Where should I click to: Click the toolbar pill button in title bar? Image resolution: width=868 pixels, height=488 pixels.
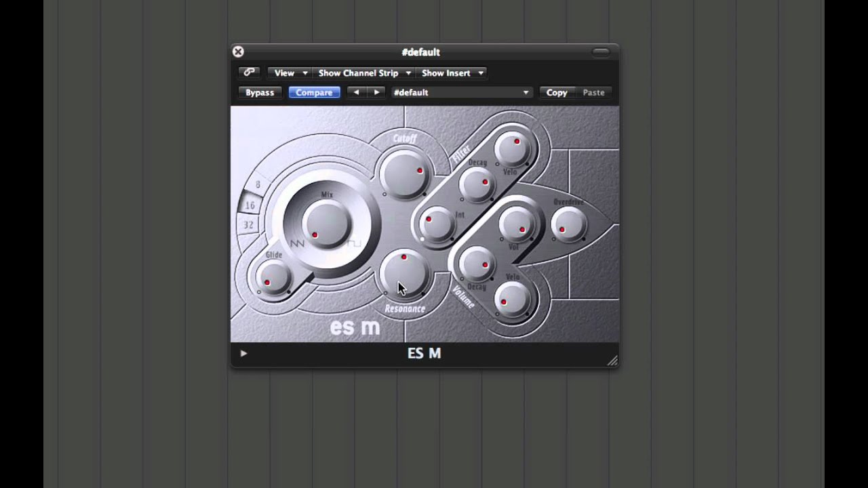pyautogui.click(x=601, y=52)
